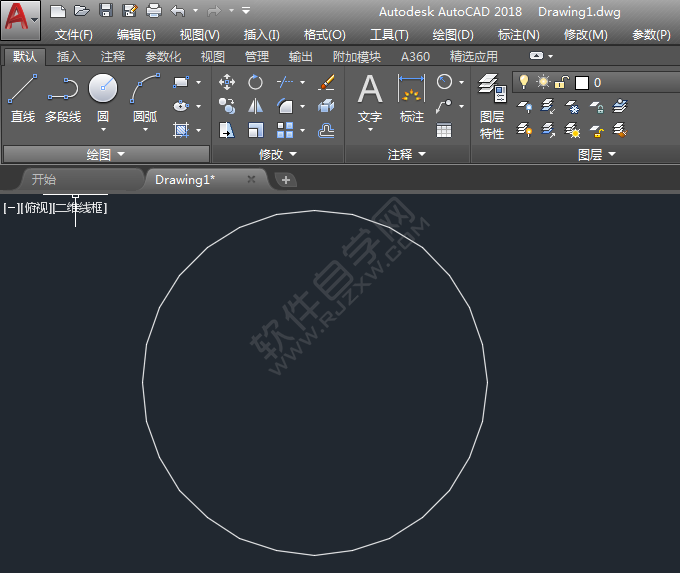680x573 pixels.
Task: Create a new drawing from quick access toolbar
Action: coord(58,10)
